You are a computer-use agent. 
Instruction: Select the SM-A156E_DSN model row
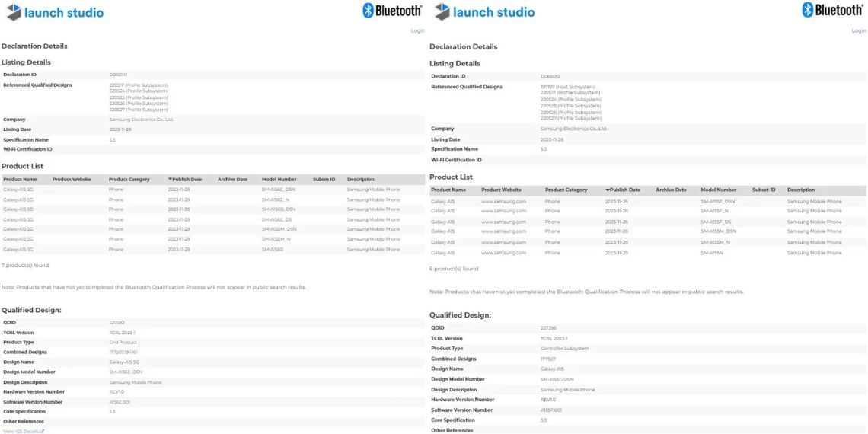click(279, 189)
